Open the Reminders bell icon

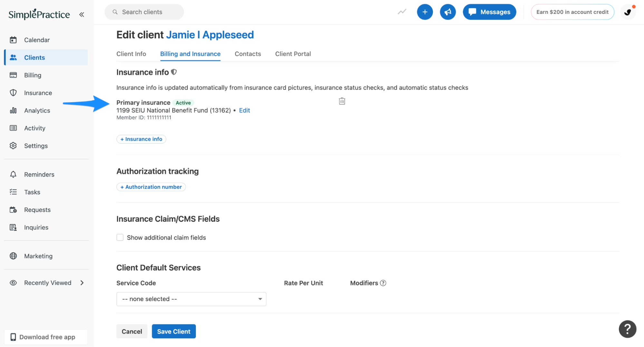(13, 174)
